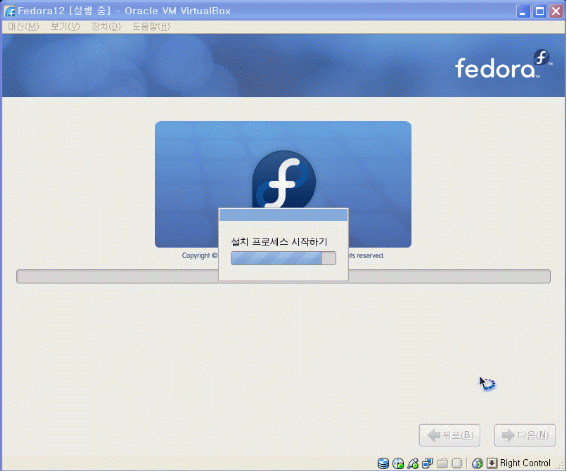Click the hard disk activity status icon

click(383, 463)
